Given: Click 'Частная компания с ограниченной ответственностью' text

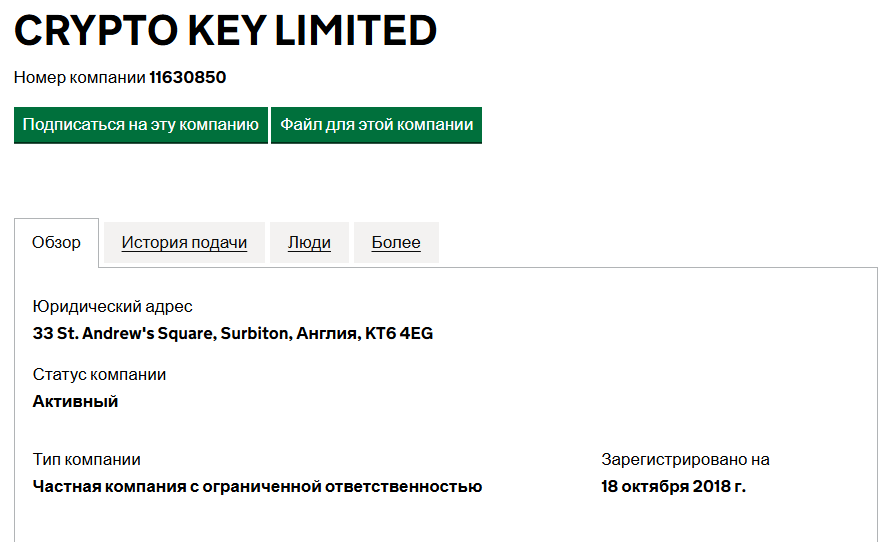Looking at the screenshot, I should point(257,487).
